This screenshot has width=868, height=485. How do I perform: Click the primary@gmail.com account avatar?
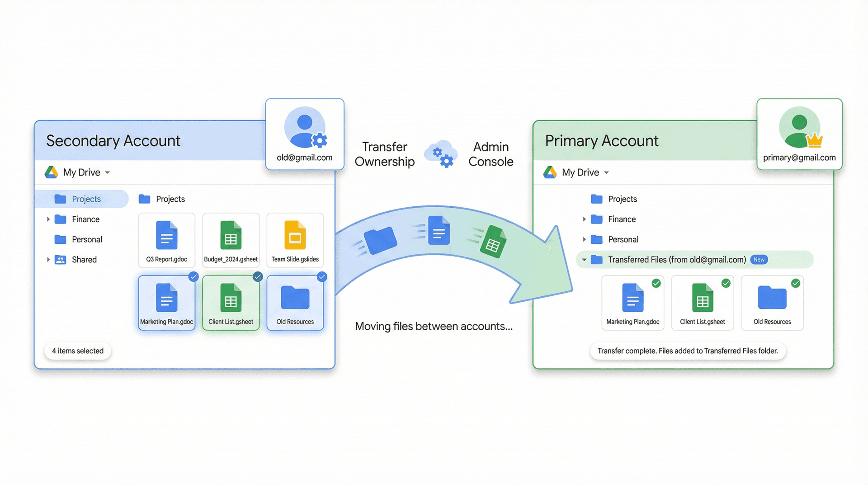[799, 128]
